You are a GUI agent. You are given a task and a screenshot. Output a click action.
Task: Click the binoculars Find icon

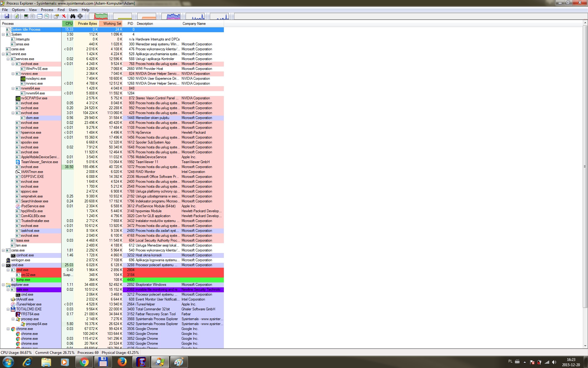[73, 16]
